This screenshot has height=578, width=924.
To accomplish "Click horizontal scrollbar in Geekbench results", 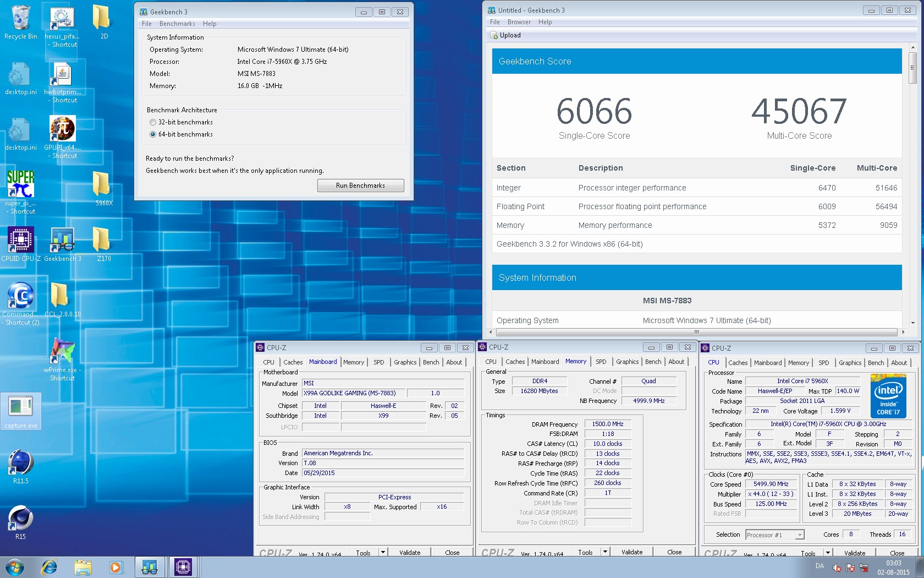I will [x=696, y=332].
